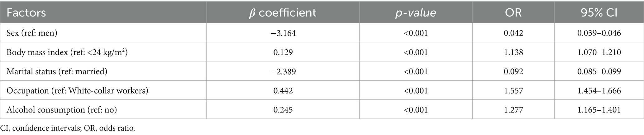
Task: Click the p-value column header
Action: pyautogui.click(x=416, y=13)
